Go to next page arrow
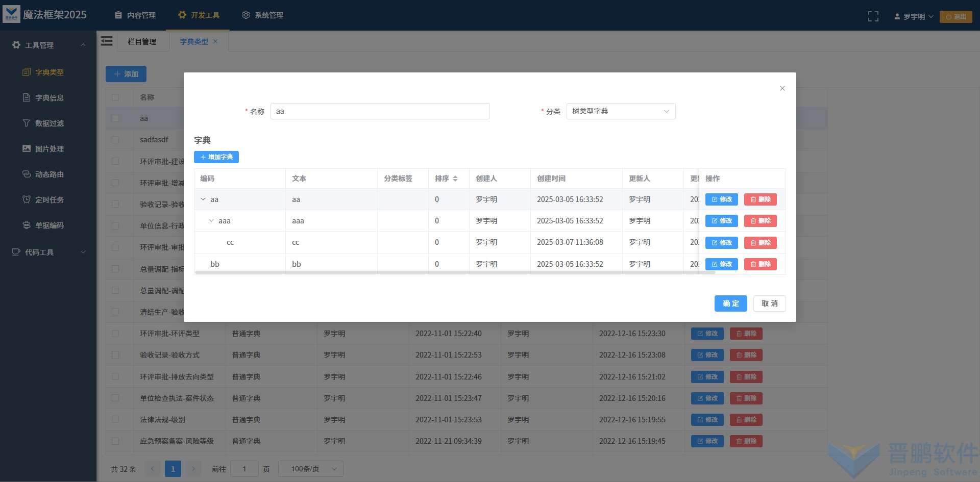 [193, 469]
